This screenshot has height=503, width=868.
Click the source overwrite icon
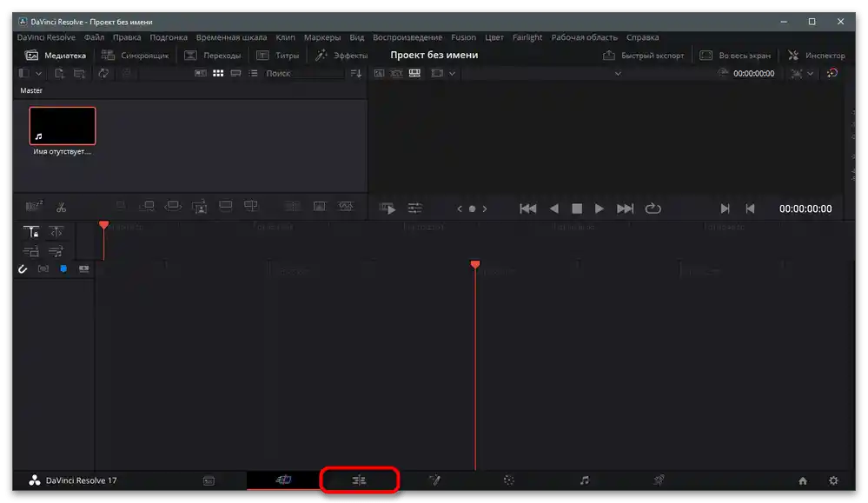[251, 206]
